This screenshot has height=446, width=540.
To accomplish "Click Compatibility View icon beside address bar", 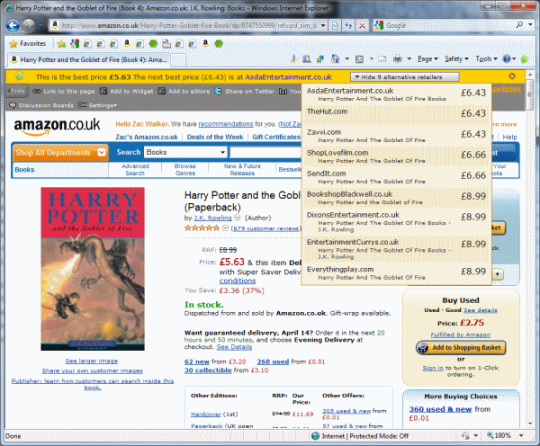I will [x=335, y=25].
